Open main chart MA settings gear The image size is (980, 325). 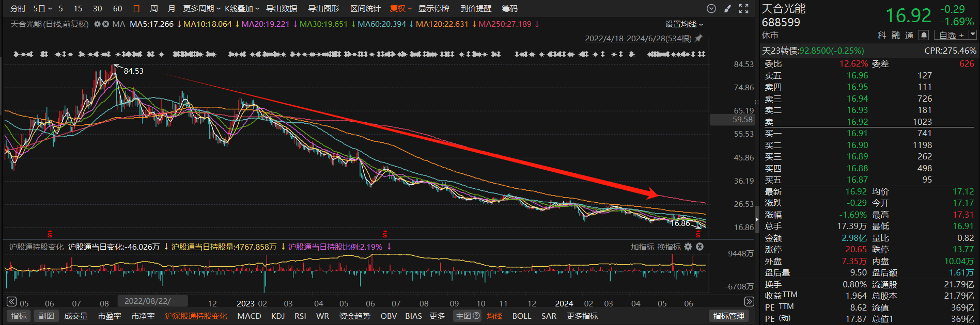point(97,24)
